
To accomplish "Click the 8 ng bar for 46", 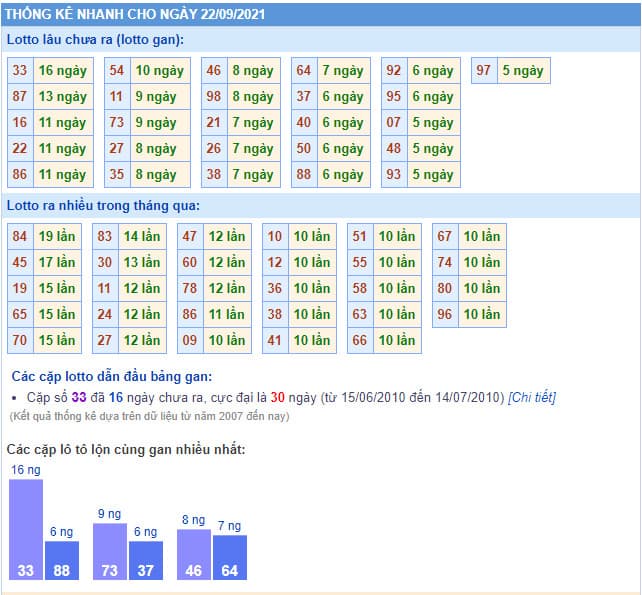I will coord(194,555).
